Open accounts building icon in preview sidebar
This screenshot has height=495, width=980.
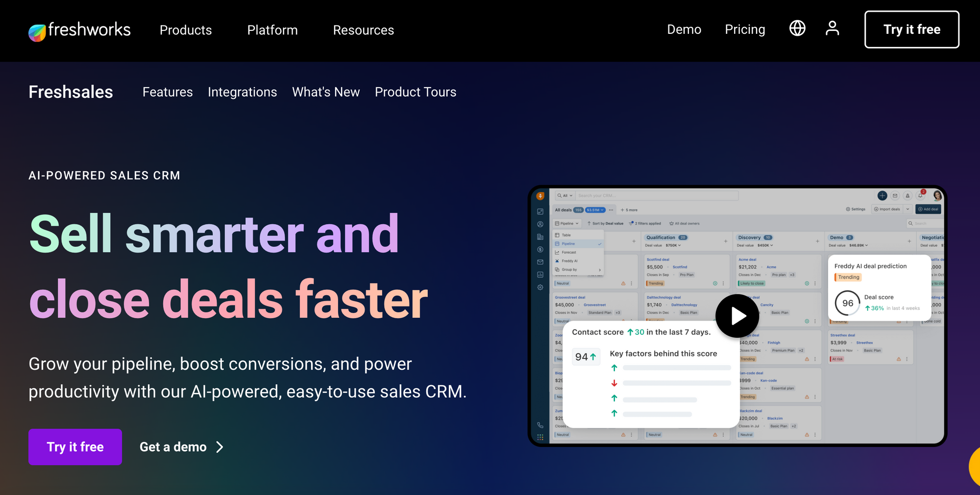pyautogui.click(x=540, y=237)
